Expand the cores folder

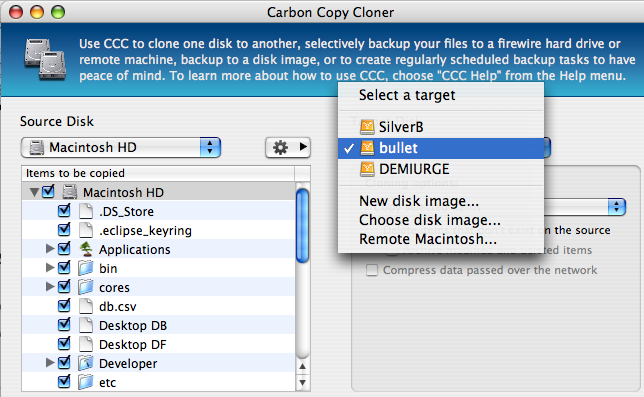point(50,286)
